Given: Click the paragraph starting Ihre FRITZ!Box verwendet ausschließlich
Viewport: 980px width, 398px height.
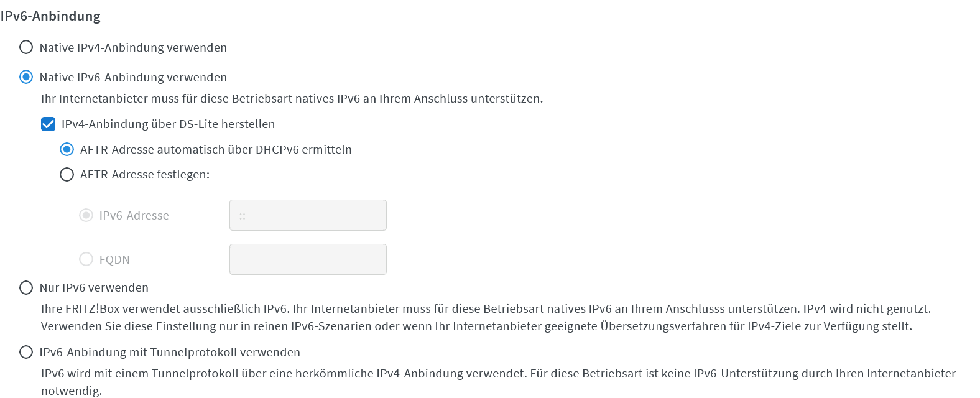Looking at the screenshot, I should (x=486, y=317).
